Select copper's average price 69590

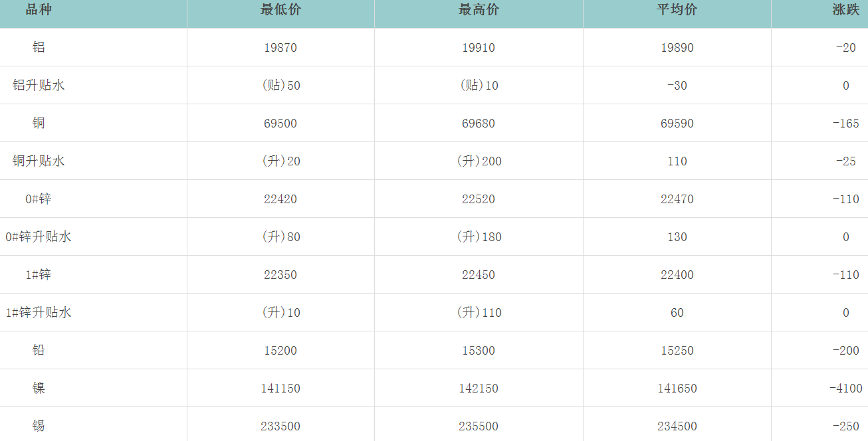(677, 124)
